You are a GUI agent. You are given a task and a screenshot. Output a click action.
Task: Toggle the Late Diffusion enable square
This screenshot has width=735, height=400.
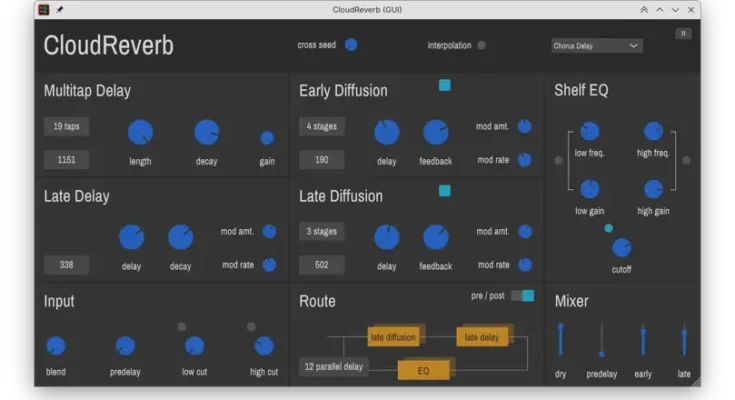tap(444, 190)
